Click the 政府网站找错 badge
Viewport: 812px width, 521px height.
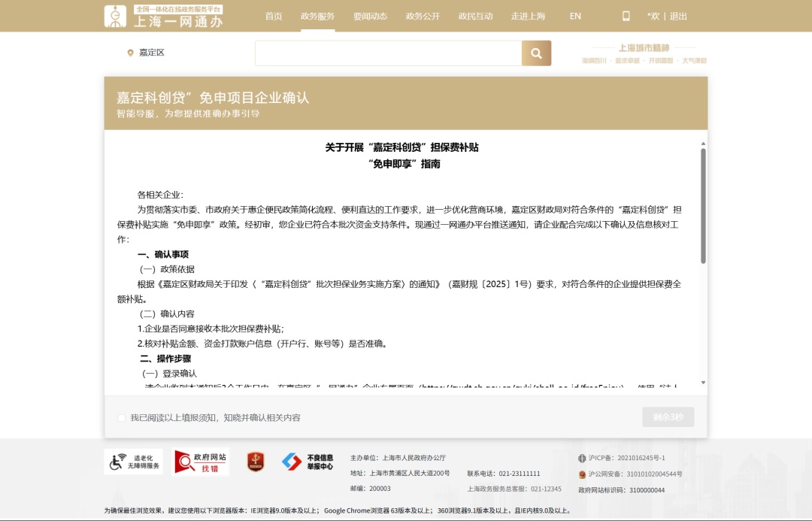(200, 462)
